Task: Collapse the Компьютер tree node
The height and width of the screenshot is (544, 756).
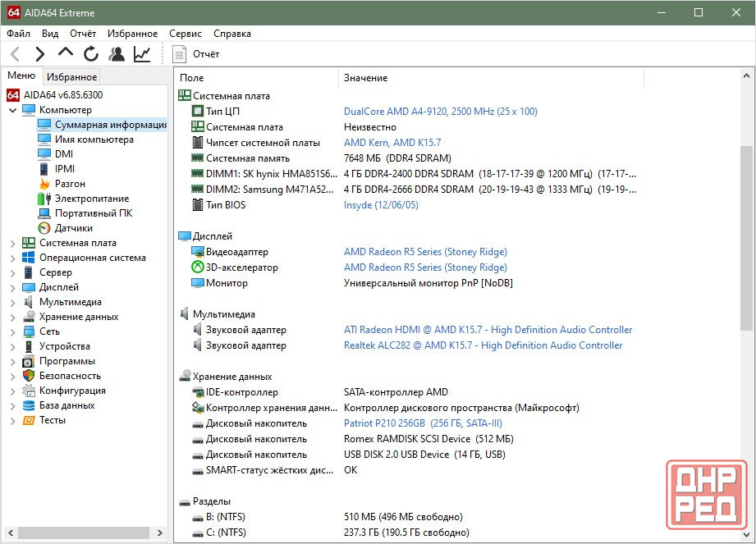Action: (x=12, y=110)
